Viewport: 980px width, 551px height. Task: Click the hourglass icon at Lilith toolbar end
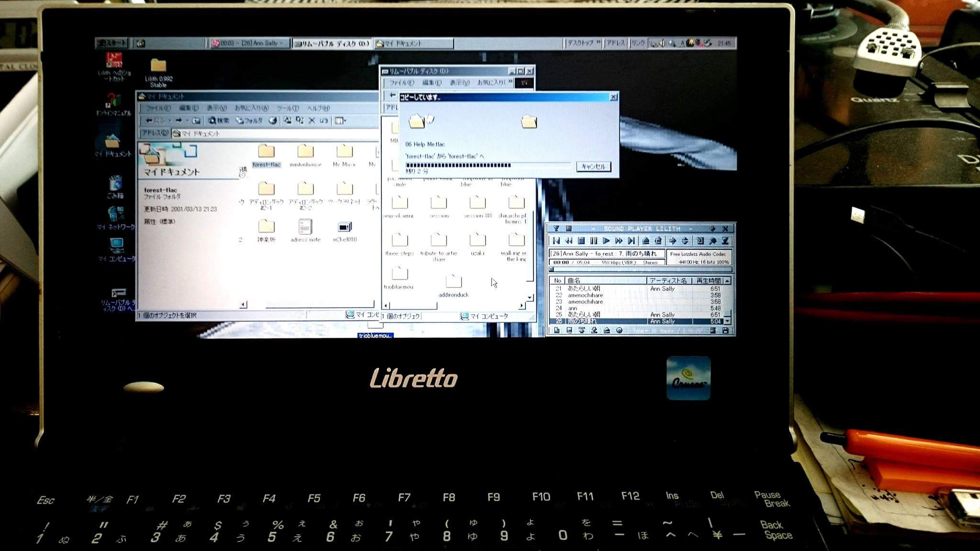click(x=725, y=241)
